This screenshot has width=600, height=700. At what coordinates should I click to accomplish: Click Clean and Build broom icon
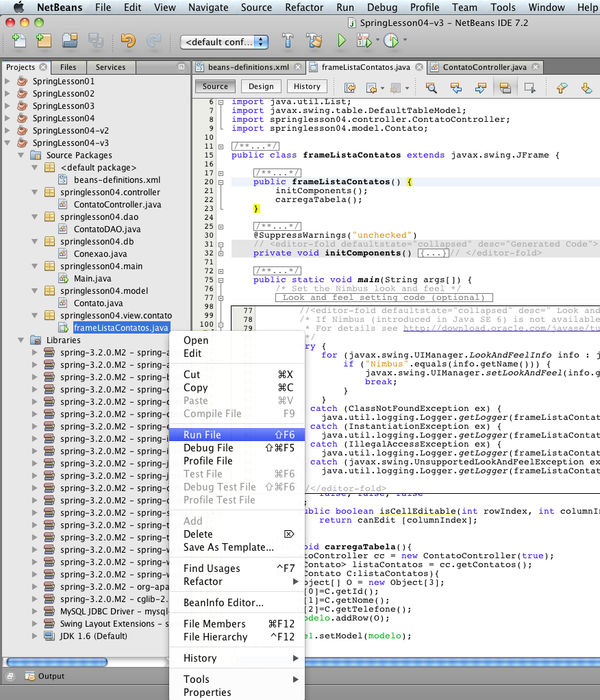[314, 41]
